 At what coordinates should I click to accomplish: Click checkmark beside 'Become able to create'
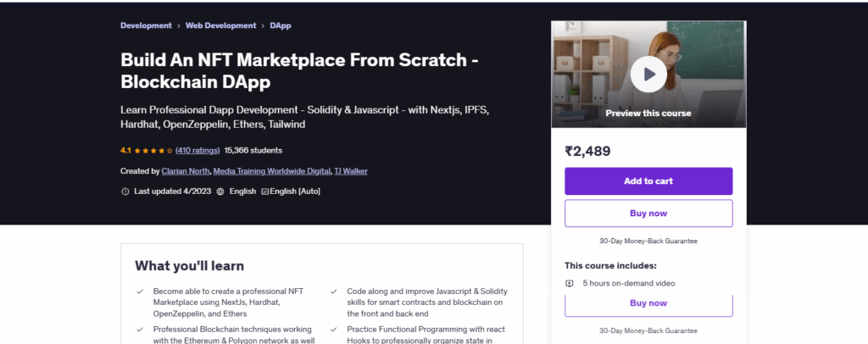pyautogui.click(x=140, y=291)
